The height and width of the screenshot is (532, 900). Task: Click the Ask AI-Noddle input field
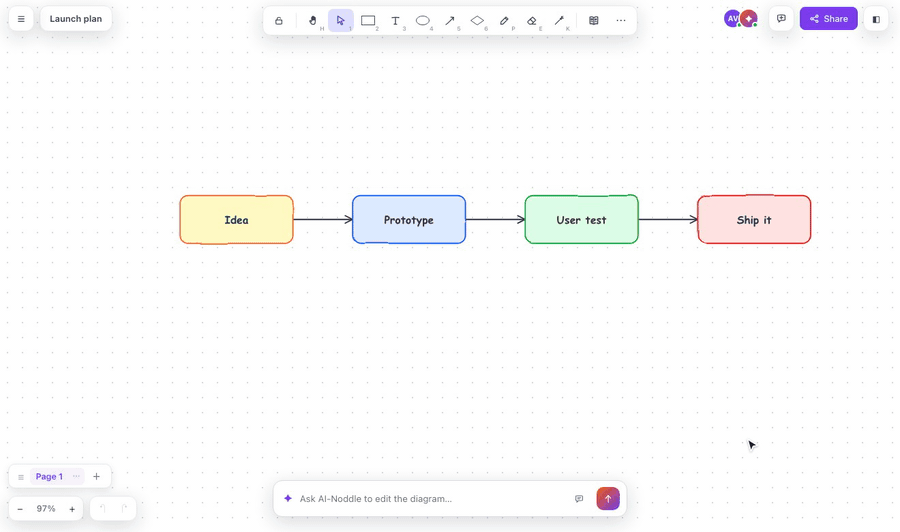point(433,499)
